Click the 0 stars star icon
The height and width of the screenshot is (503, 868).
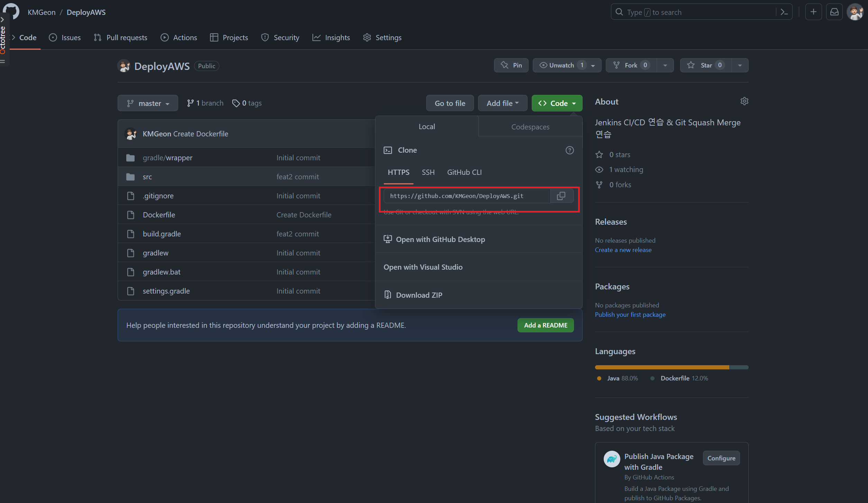tap(599, 155)
